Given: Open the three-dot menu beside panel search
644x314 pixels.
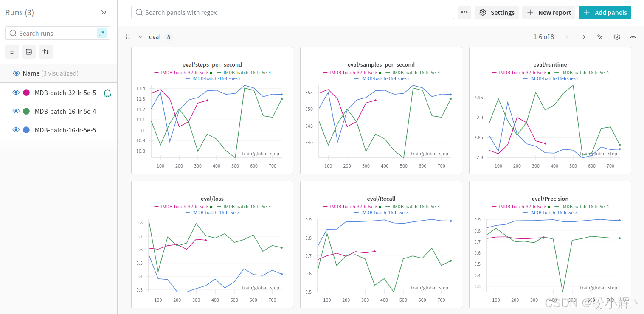Looking at the screenshot, I should [464, 12].
